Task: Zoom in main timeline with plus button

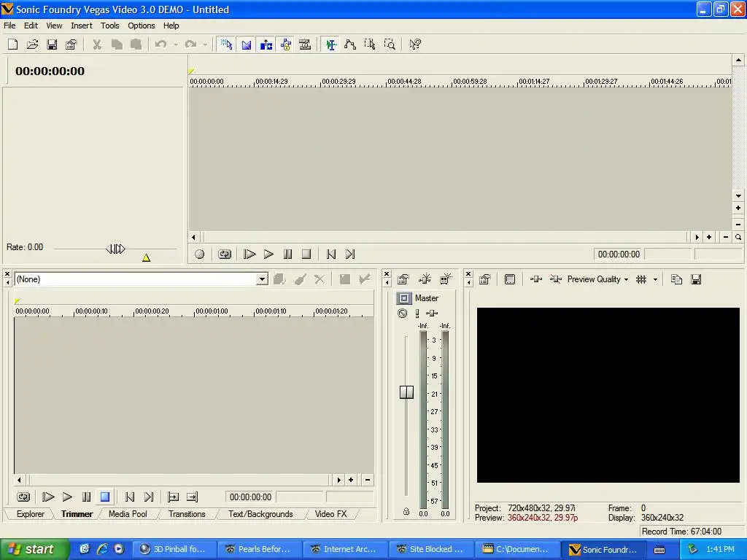Action: click(x=709, y=237)
